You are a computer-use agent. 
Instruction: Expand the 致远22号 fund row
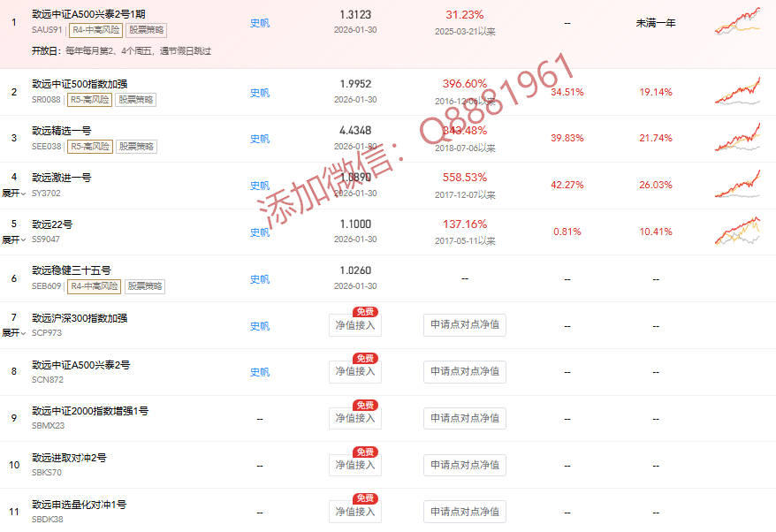coord(13,239)
